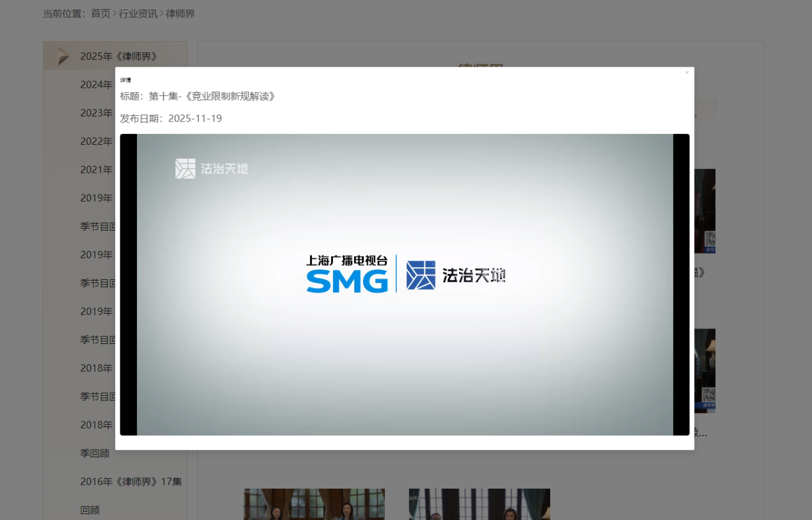This screenshot has width=812, height=520.
Task: Select the 季回顾 sidebar entry
Action: [x=93, y=453]
